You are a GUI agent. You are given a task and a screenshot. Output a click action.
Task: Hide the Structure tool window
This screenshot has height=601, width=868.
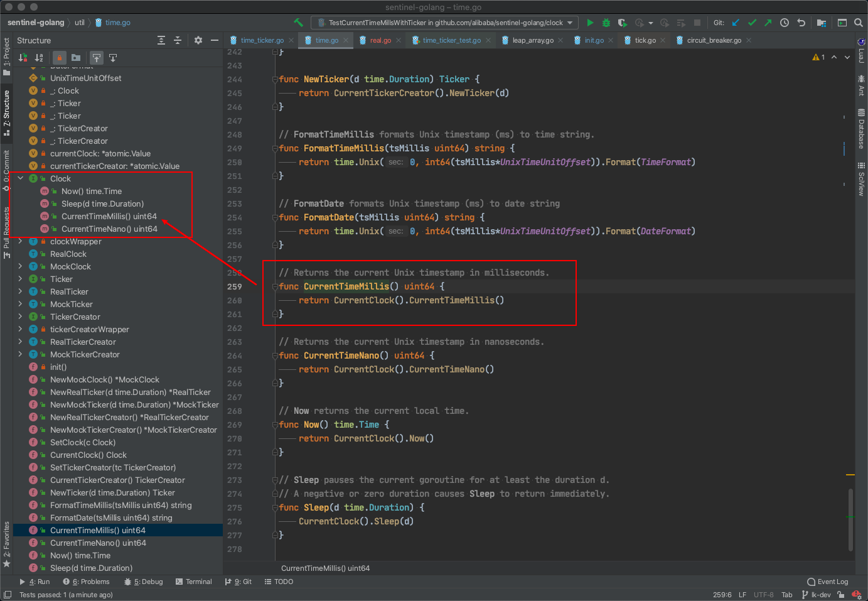[x=215, y=40]
